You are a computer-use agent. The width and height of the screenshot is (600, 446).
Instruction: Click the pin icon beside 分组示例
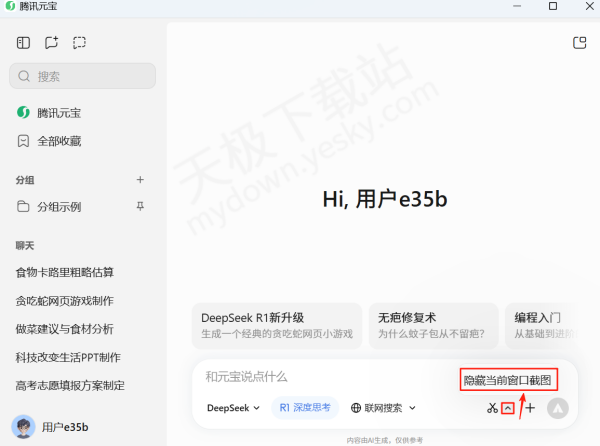tap(140, 207)
